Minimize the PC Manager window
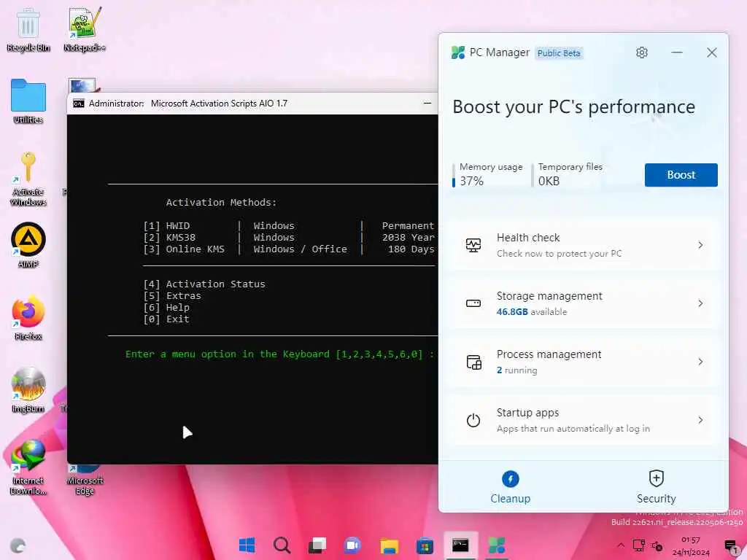Screen dimensions: 747x560 [676, 52]
